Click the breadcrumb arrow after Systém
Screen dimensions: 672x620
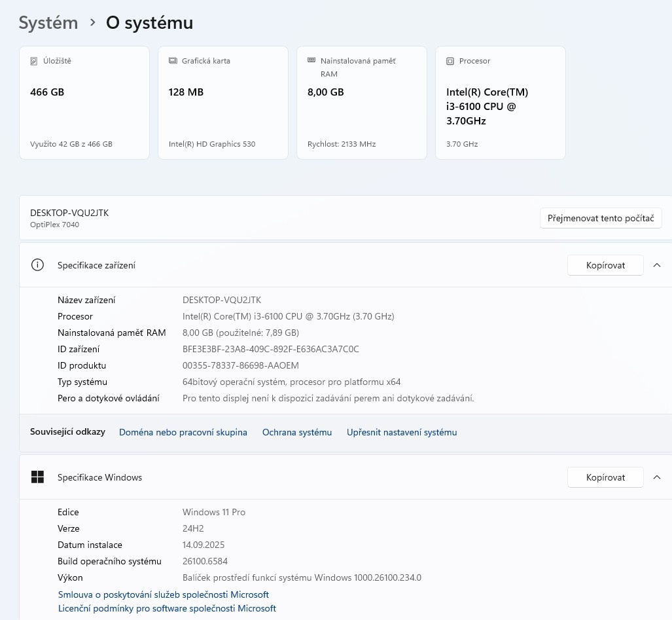(92, 23)
